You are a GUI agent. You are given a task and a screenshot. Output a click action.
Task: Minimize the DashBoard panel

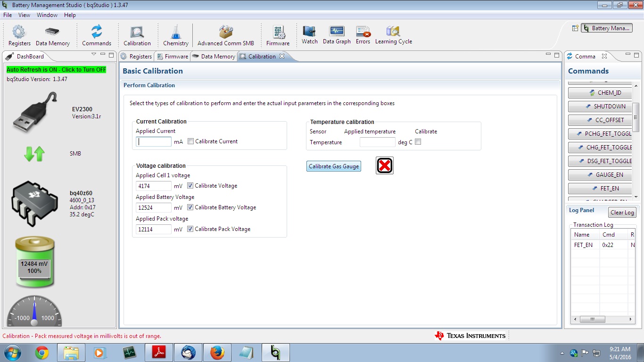tap(103, 55)
